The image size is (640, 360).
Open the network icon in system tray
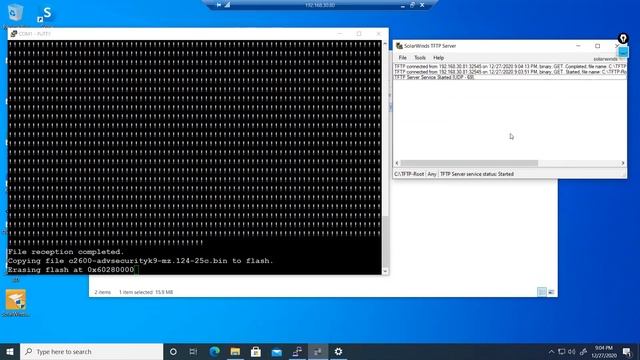(x=562, y=351)
